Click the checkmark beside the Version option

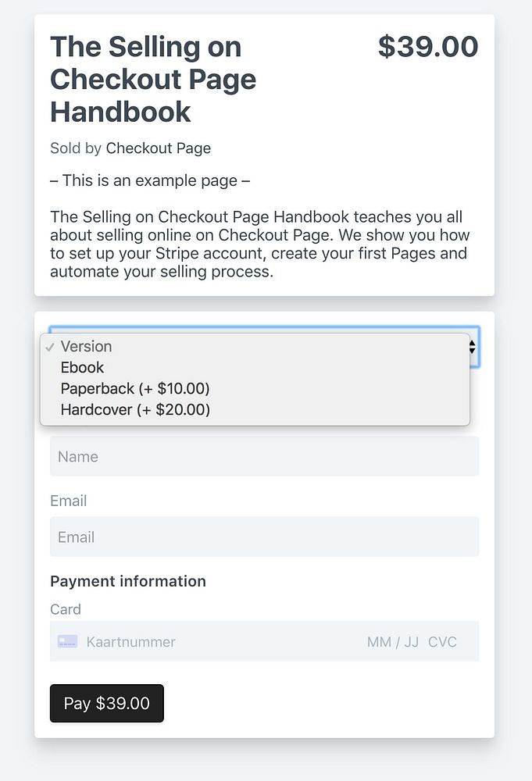point(49,347)
